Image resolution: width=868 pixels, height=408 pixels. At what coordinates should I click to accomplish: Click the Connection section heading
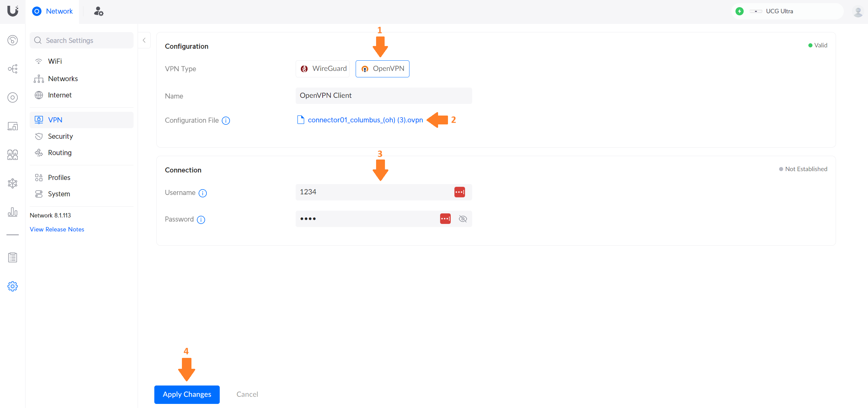pyautogui.click(x=183, y=170)
